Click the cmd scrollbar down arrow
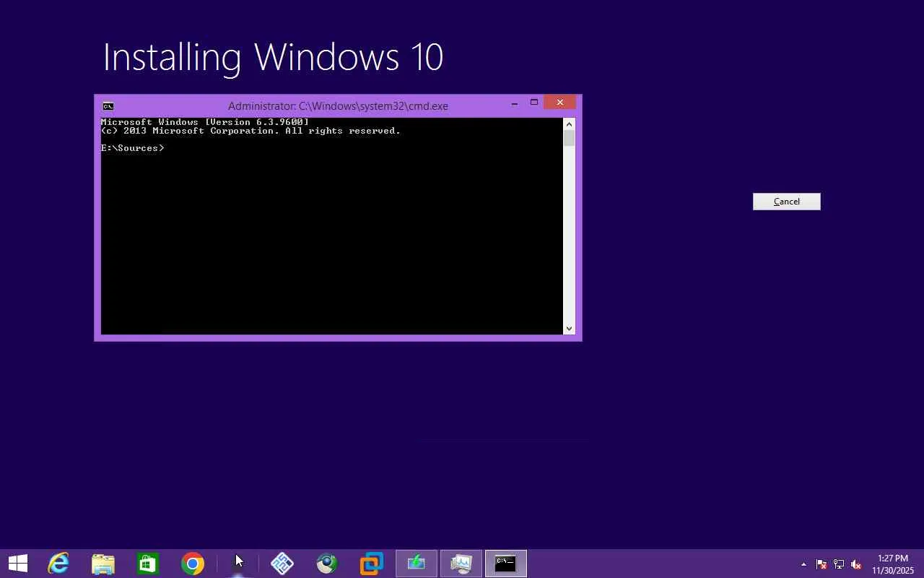This screenshot has width=924, height=578. pyautogui.click(x=569, y=328)
